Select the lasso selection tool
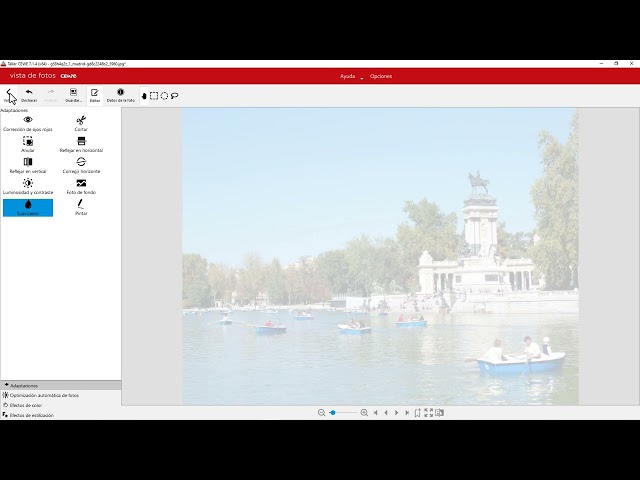 click(x=175, y=96)
